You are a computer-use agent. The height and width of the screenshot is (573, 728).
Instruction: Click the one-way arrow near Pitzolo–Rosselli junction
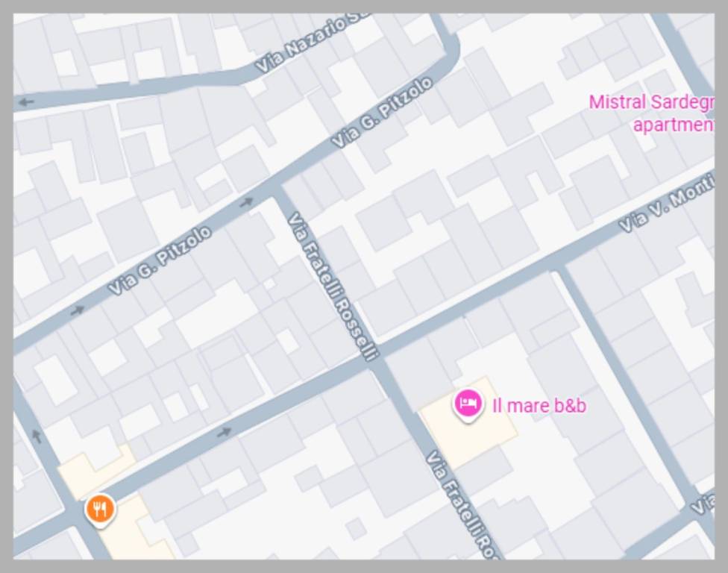247,201
